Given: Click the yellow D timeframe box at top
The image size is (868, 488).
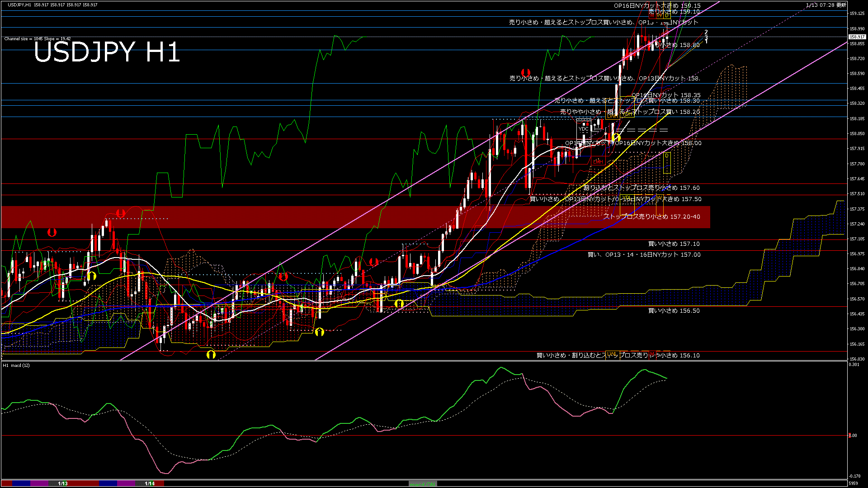Looking at the screenshot, I should tap(667, 15).
